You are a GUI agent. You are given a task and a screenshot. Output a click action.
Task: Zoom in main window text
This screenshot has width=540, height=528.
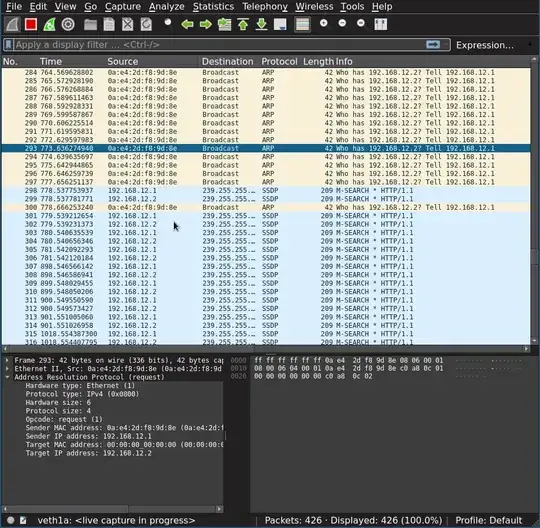click(324, 23)
